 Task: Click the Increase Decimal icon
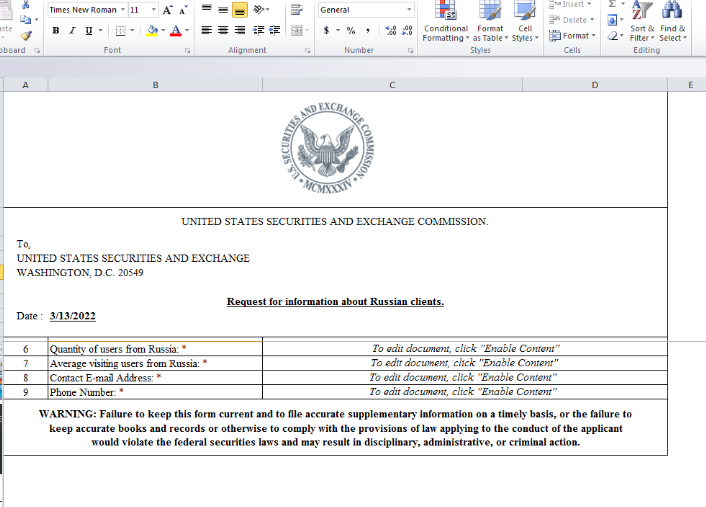391,31
